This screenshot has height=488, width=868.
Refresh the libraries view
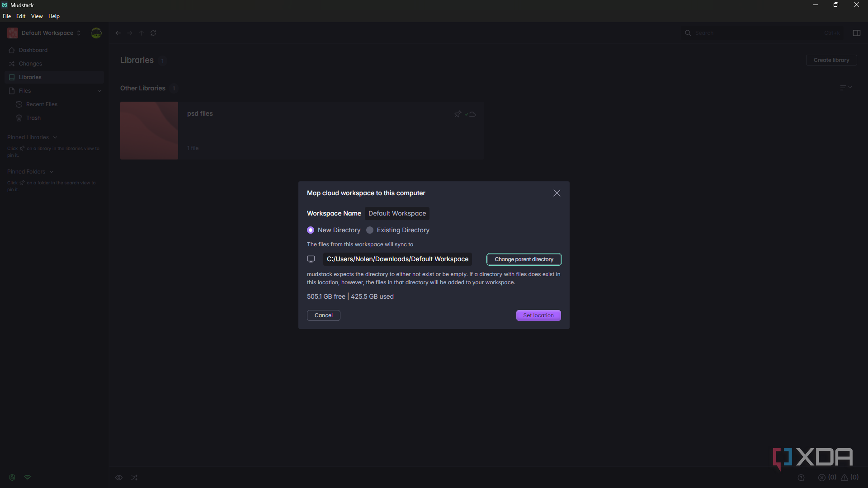(153, 33)
